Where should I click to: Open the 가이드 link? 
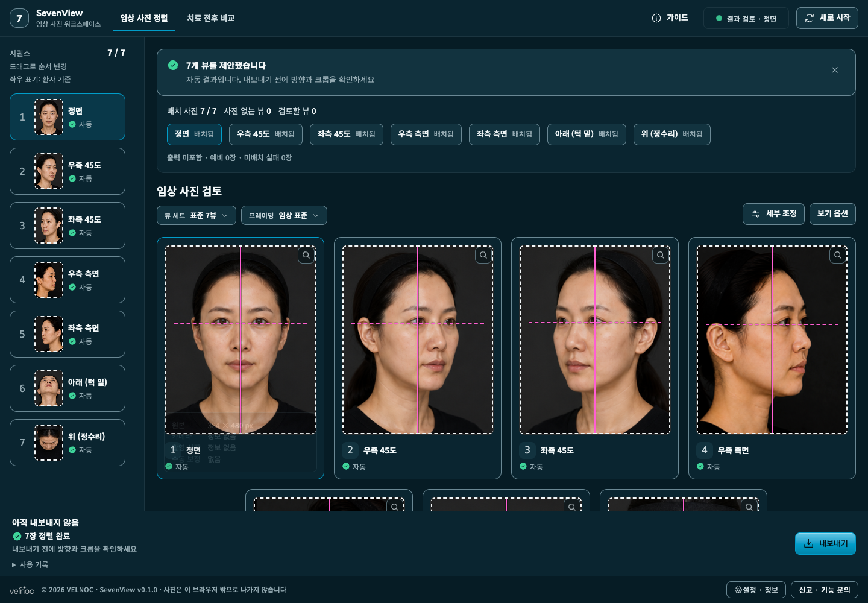pyautogui.click(x=670, y=18)
